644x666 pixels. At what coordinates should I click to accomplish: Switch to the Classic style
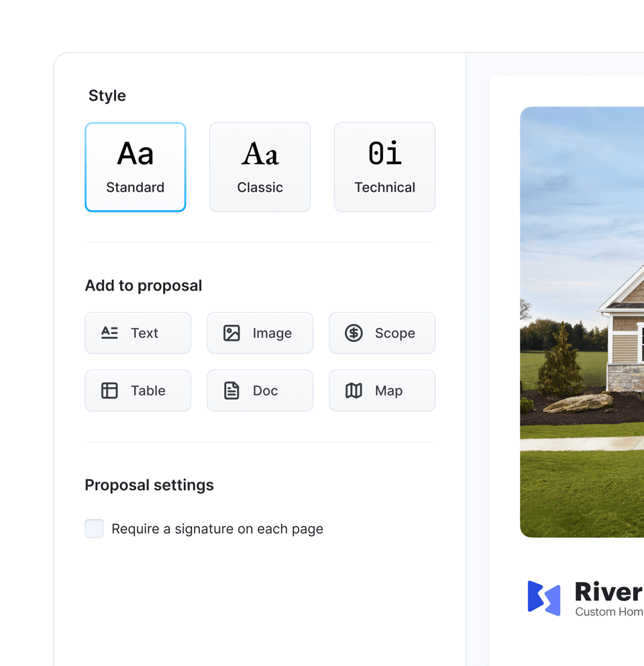(x=260, y=167)
